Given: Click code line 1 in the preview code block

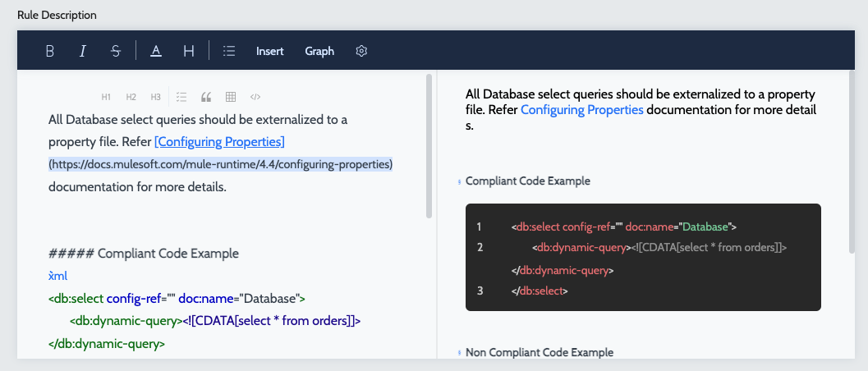Looking at the screenshot, I should (x=624, y=227).
